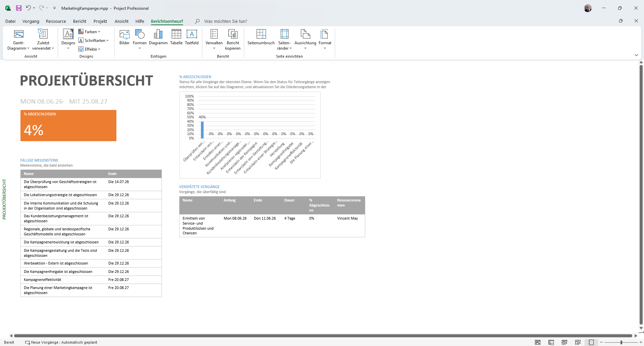
Task: Undo the last action in the title bar
Action: 29,8
